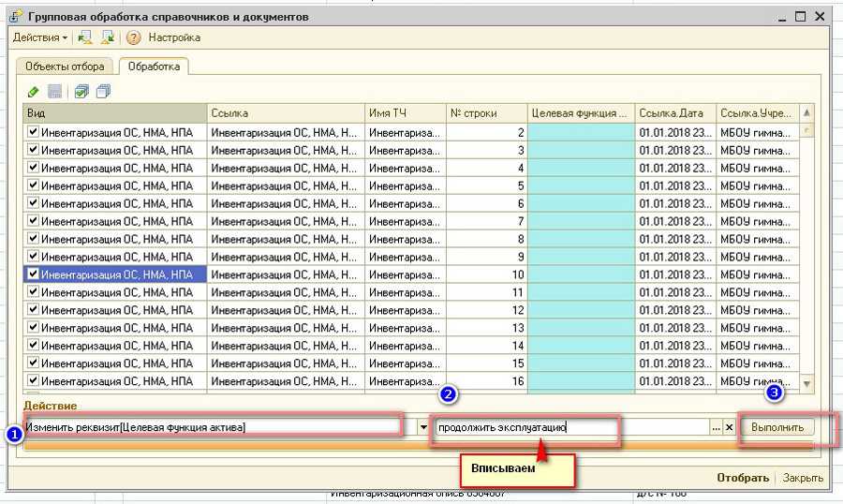843x504 pixels.
Task: Click the date cell 01.01.2018 in row 4
Action: coord(675,168)
